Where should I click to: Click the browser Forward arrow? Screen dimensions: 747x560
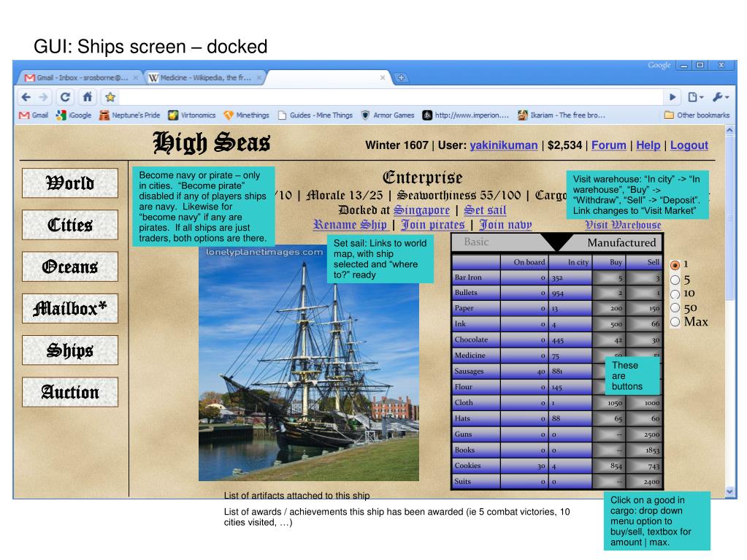(43, 97)
